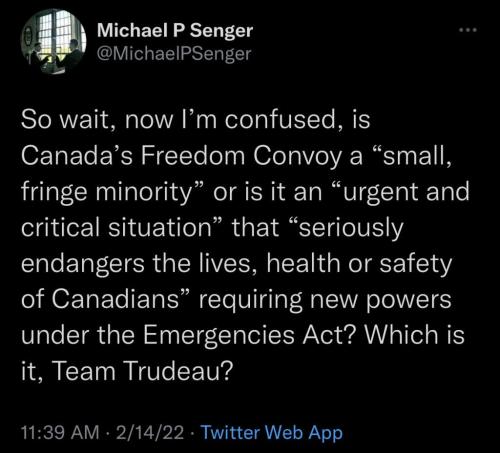Click the phrase "Which is" in tweet
This screenshot has width=500, height=453.
414,334
